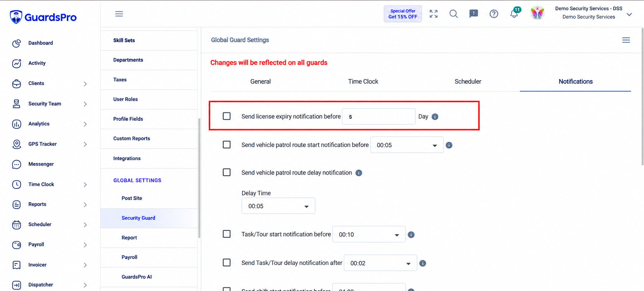
Task: Open Global Guard Settings panel menu icon
Action: point(626,40)
